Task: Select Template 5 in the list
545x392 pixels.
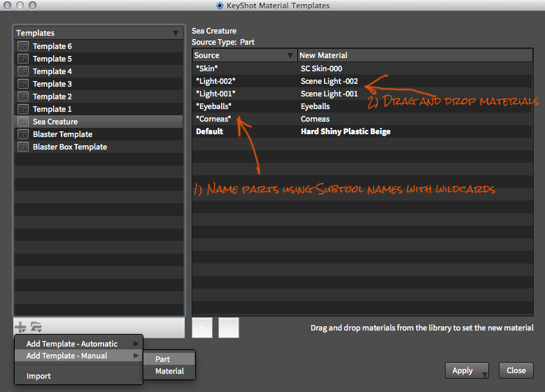Action: 52,59
